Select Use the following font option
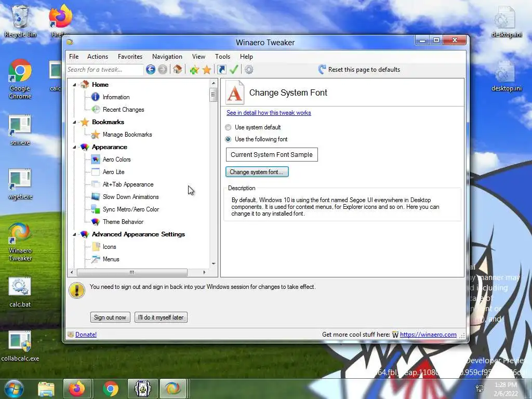 click(228, 139)
